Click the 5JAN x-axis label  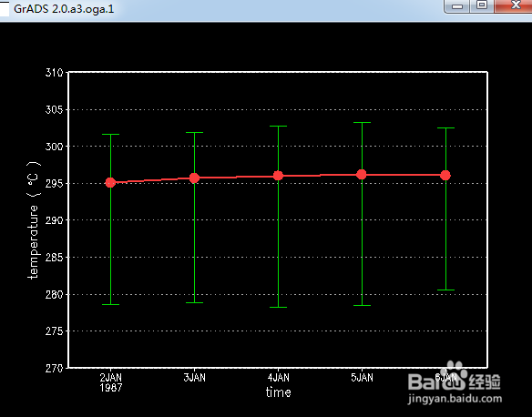[362, 377]
